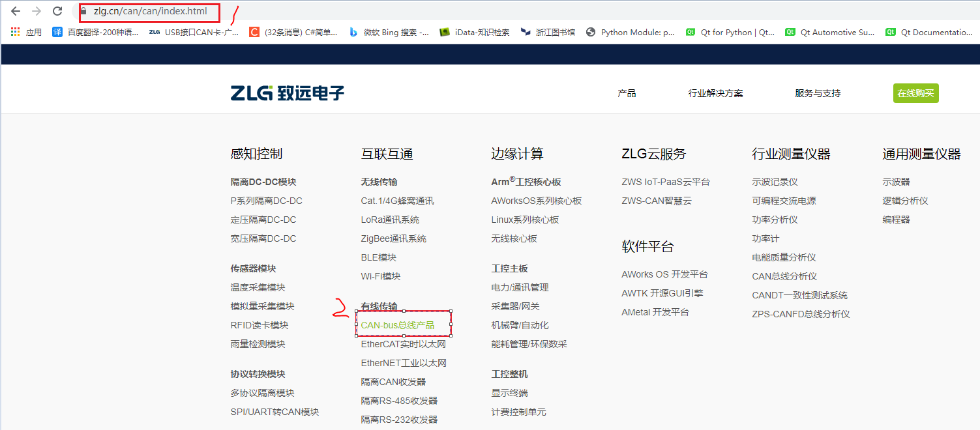Image resolution: width=980 pixels, height=430 pixels.
Task: Click the 百度翻译 bookmark favicon
Action: point(57,31)
